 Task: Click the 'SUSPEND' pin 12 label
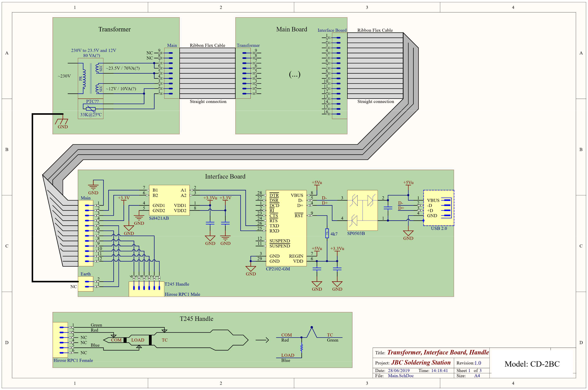280,241
